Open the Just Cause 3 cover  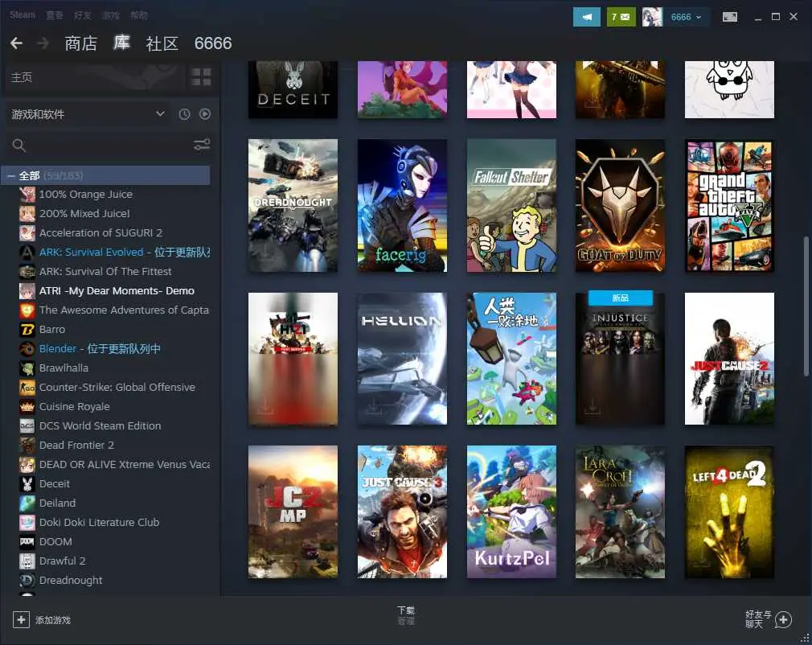point(402,511)
